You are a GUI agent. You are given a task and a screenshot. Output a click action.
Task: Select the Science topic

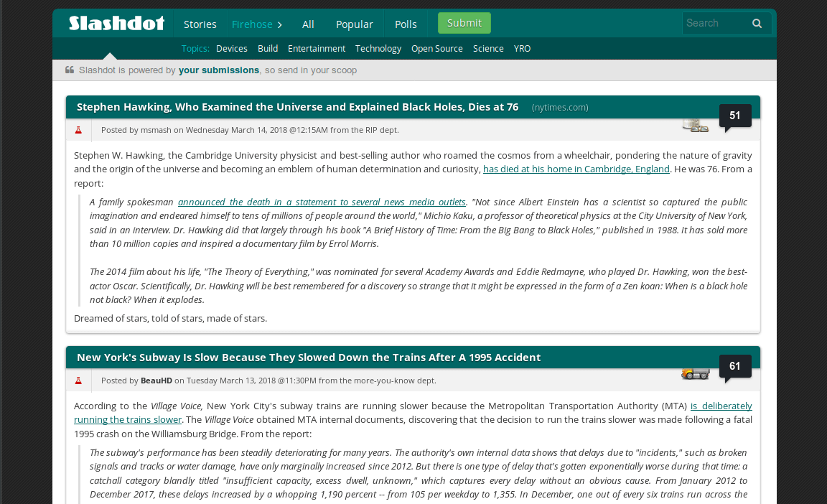point(488,49)
